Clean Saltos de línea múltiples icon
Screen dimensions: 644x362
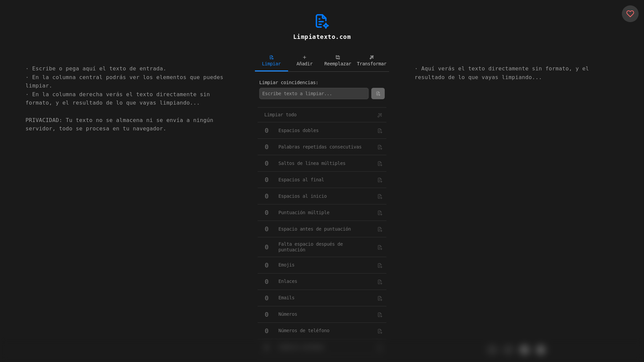tap(380, 164)
